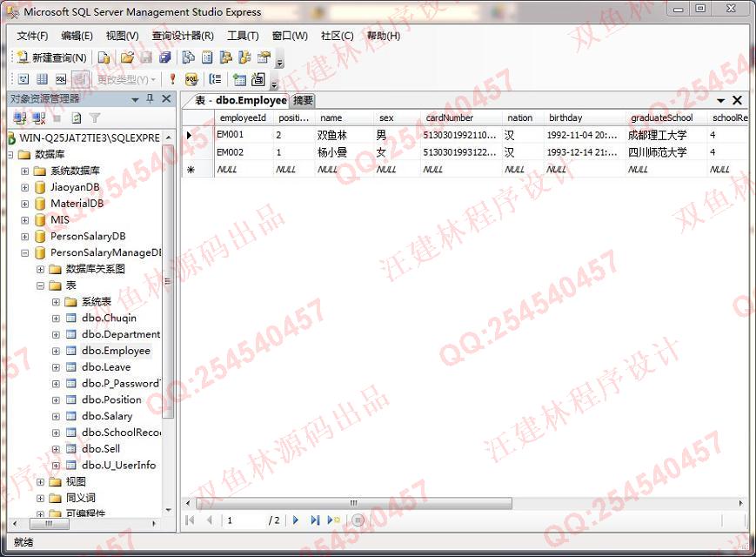Go to next record navigation arrow
Image resolution: width=756 pixels, height=557 pixels.
click(296, 520)
